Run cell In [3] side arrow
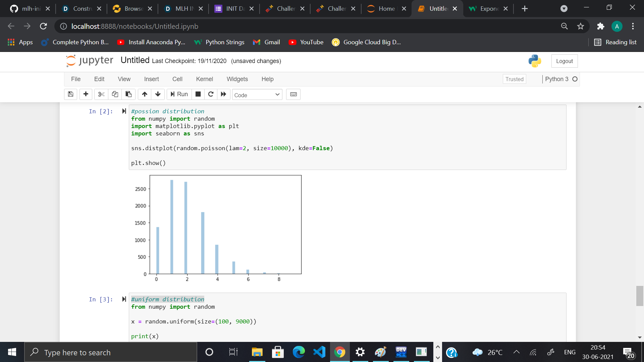The height and width of the screenshot is (362, 644). click(x=124, y=299)
